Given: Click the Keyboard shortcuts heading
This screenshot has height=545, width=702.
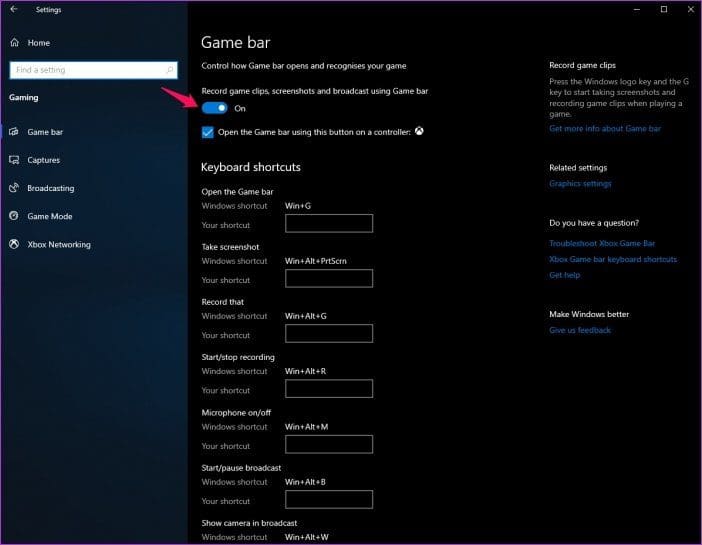Looking at the screenshot, I should click(251, 167).
